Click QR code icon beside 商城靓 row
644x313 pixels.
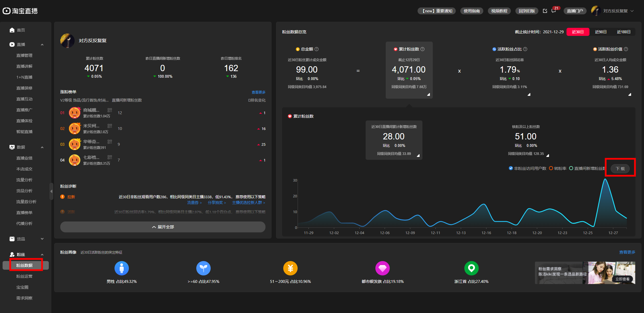110,110
